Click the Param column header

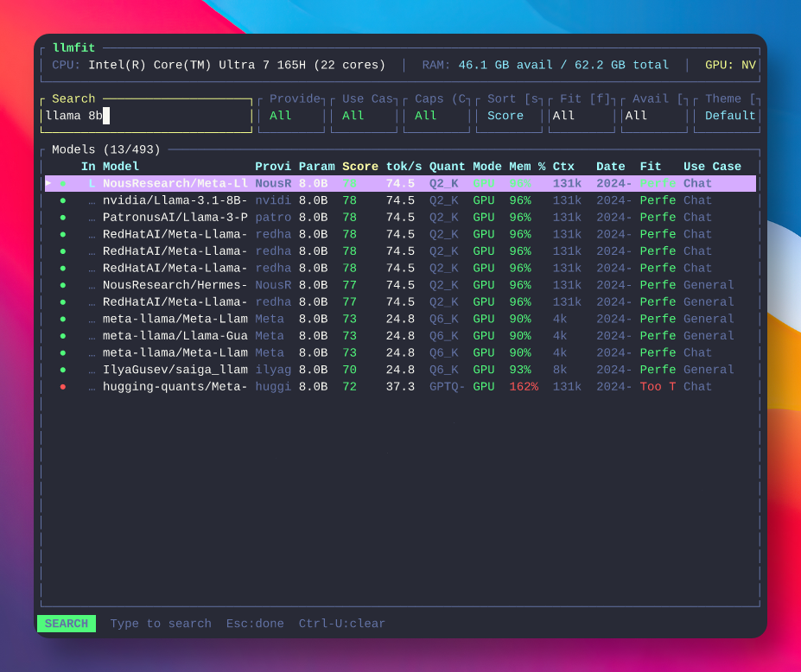pyautogui.click(x=317, y=167)
